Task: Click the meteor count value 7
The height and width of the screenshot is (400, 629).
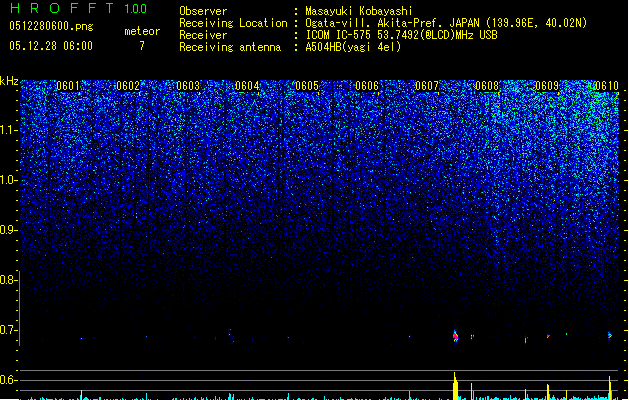Action: [x=142, y=46]
